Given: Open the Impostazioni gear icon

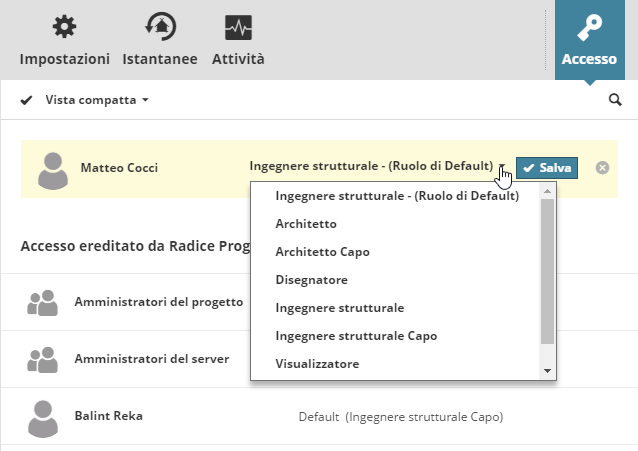Looking at the screenshot, I should (64, 27).
